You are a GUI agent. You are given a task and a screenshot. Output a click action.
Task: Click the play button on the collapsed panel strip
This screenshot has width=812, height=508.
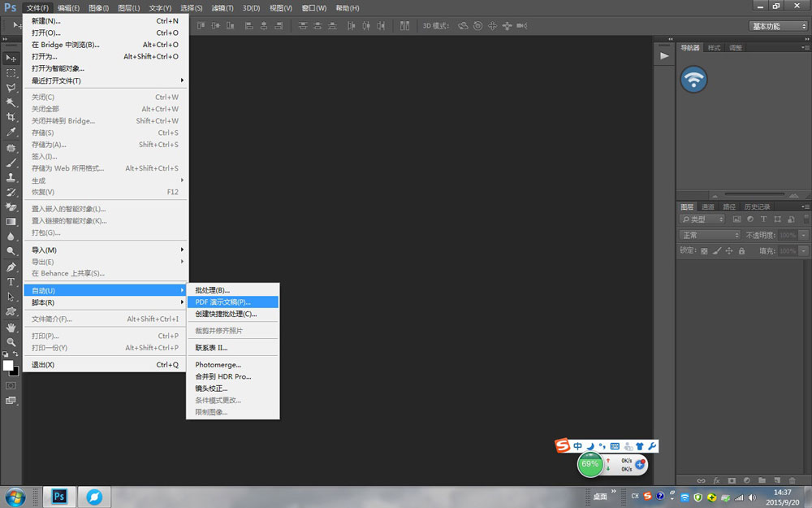(664, 56)
